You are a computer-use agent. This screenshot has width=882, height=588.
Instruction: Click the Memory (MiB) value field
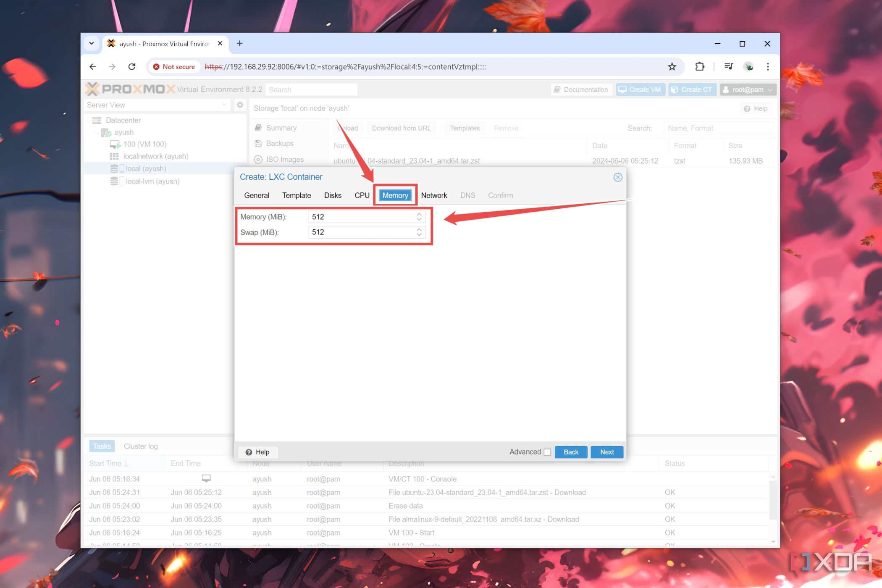363,217
